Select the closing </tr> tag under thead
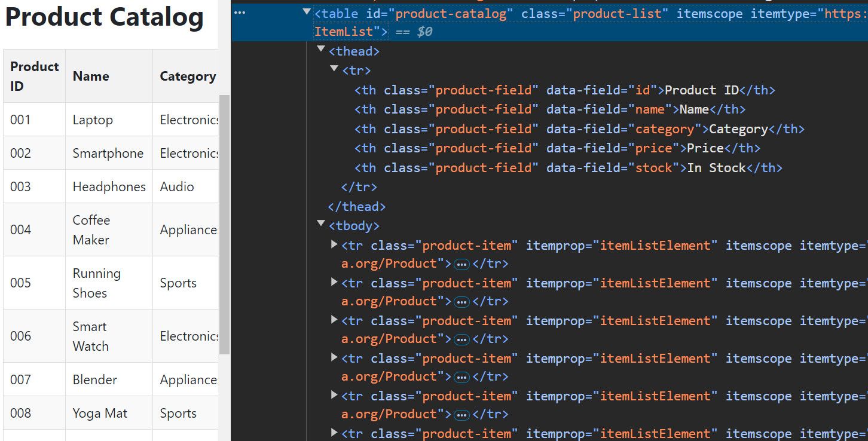This screenshot has height=441, width=868. [359, 187]
